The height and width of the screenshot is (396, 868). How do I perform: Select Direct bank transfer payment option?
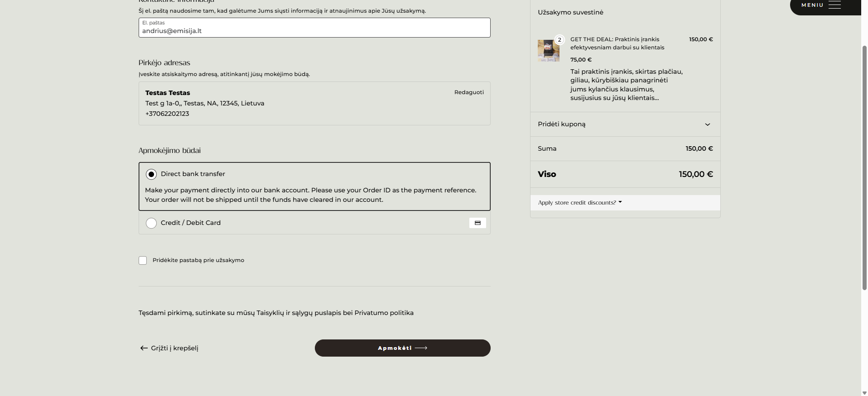point(151,174)
